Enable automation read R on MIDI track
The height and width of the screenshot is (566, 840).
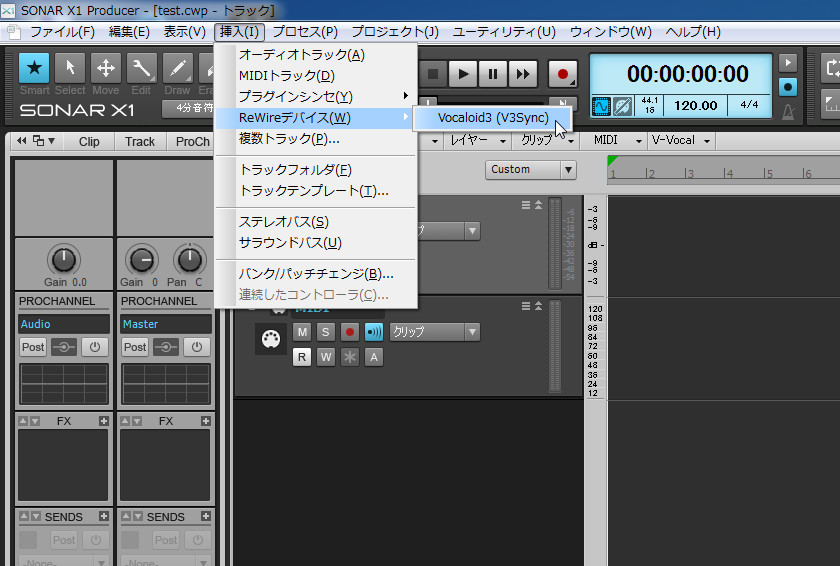pos(302,357)
